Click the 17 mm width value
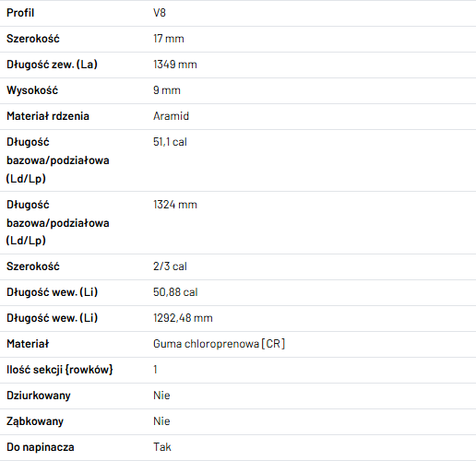The width and height of the screenshot is (476, 461). [x=169, y=39]
